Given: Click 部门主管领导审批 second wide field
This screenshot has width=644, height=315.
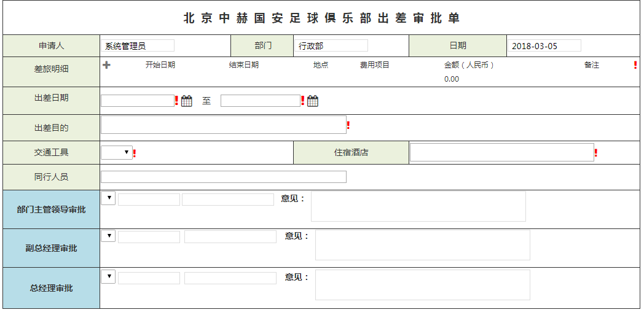Looking at the screenshot, I should tap(228, 200).
